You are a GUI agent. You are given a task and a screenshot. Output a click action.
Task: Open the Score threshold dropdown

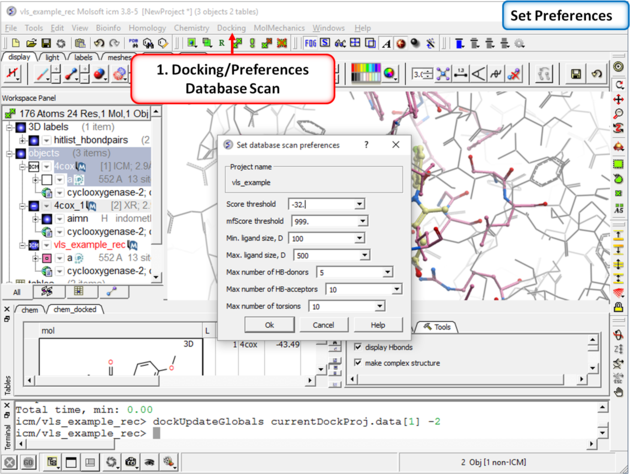pyautogui.click(x=359, y=204)
